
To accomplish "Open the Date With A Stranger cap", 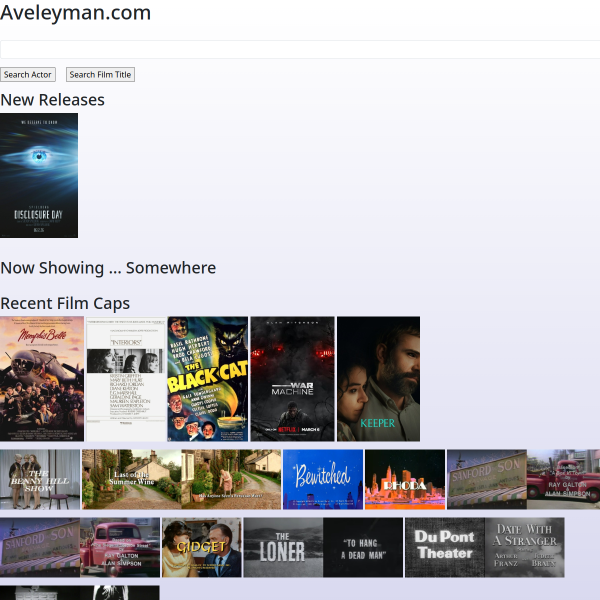I will [525, 547].
